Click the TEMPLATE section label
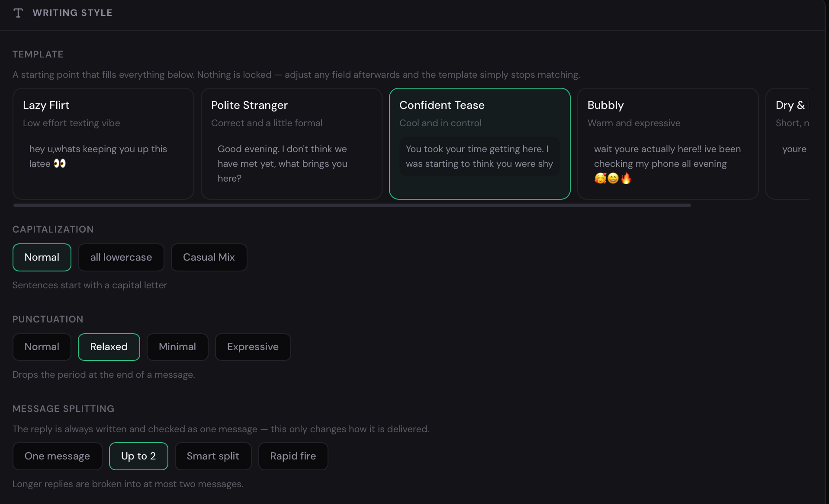Screen dimensions: 829x504 [38, 54]
